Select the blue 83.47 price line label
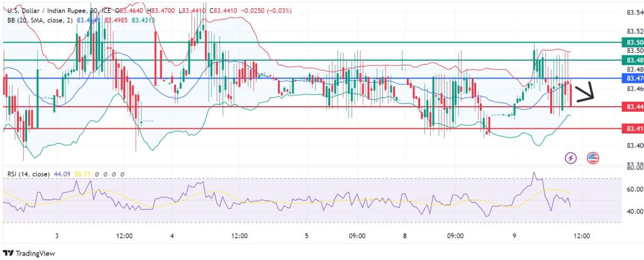644x260 pixels. click(633, 78)
